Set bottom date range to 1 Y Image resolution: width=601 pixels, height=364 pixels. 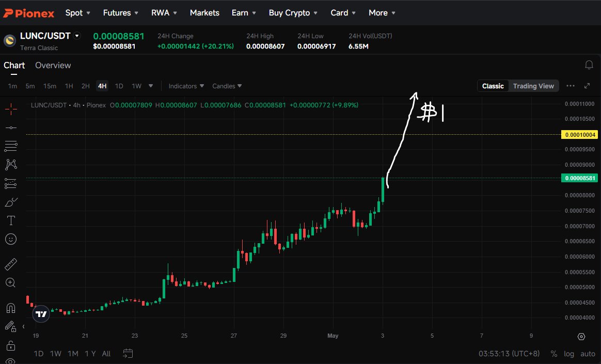point(90,353)
